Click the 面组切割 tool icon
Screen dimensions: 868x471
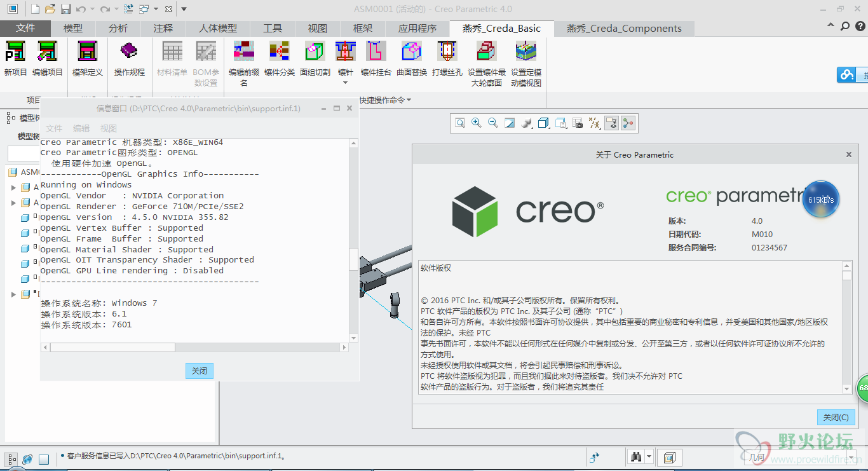(315, 51)
